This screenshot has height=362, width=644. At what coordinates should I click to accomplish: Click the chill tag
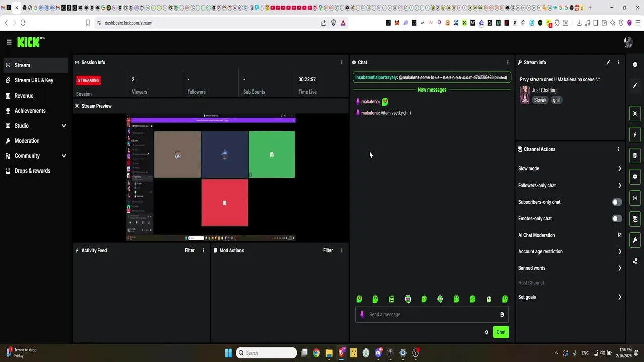556,100
